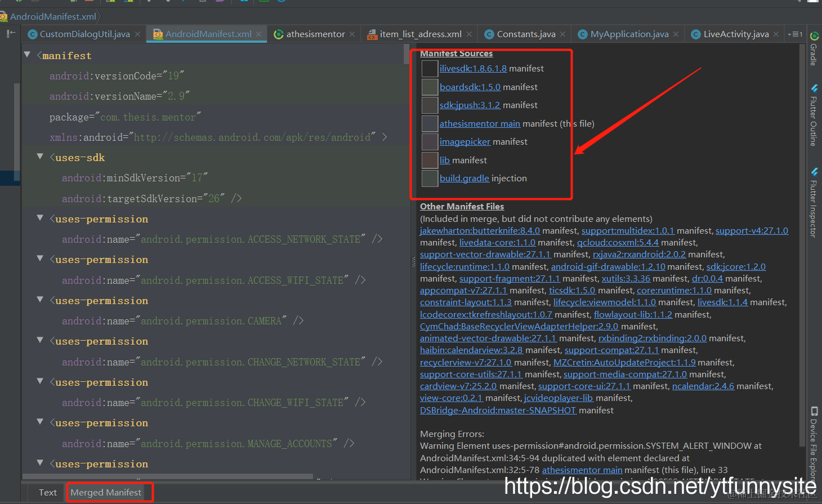The image size is (822, 504).
Task: Open lib manifest link
Action: click(x=445, y=160)
